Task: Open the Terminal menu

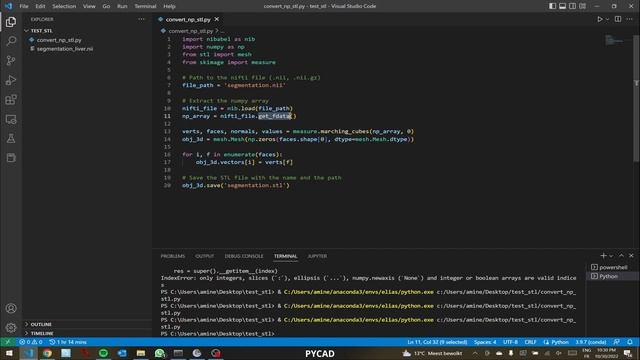Action: [145, 6]
